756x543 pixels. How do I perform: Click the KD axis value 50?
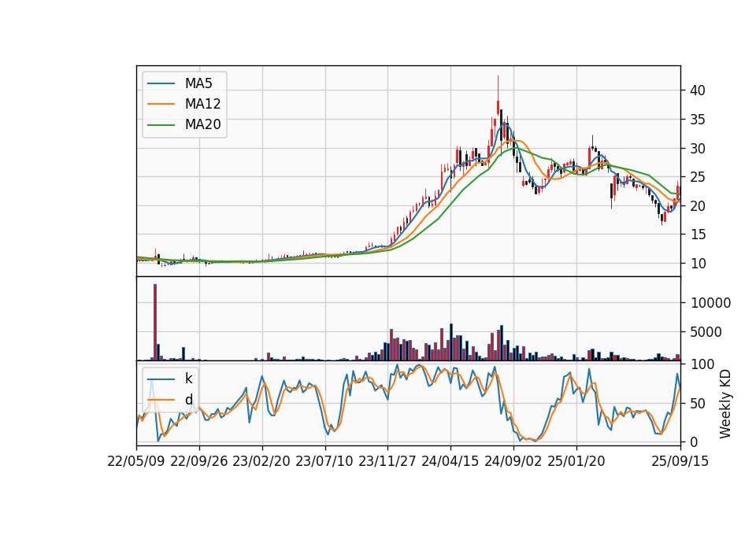pyautogui.click(x=698, y=403)
